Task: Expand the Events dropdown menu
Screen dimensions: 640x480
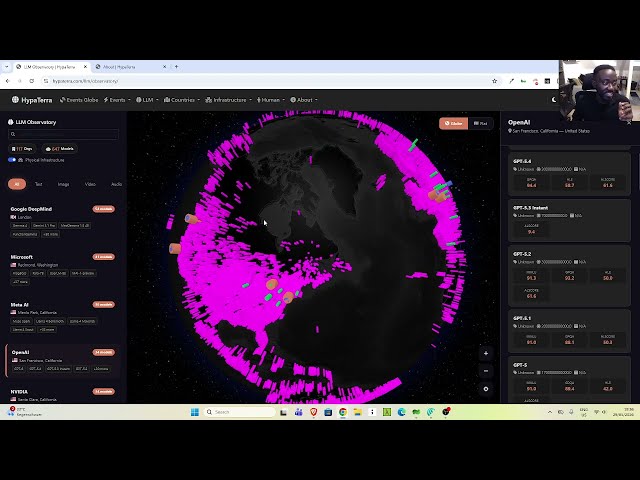Action: pyautogui.click(x=117, y=100)
